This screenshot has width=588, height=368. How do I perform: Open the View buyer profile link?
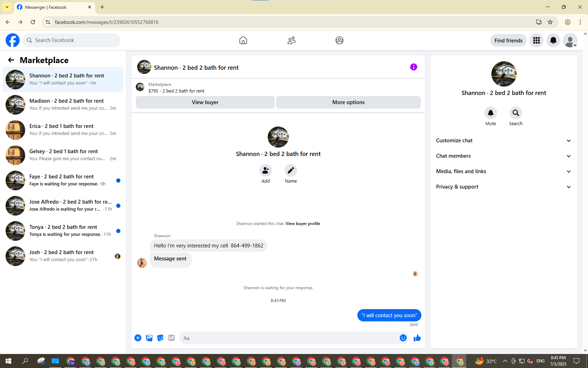(x=303, y=224)
